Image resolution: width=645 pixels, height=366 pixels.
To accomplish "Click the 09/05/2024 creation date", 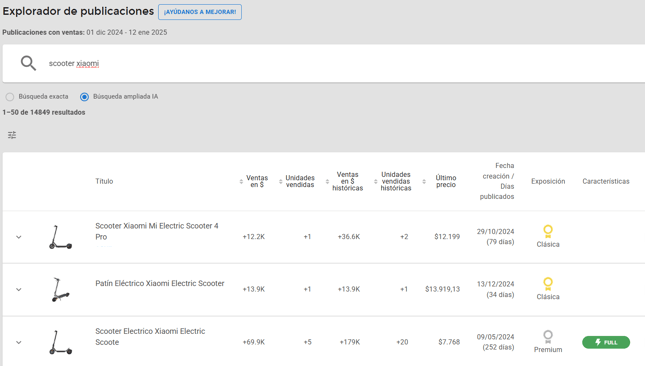I will [495, 337].
